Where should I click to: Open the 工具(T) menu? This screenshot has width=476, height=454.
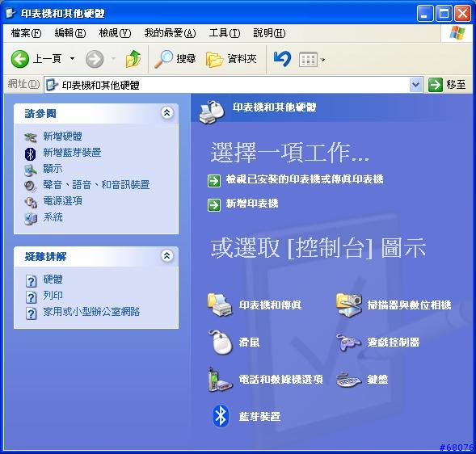point(225,33)
